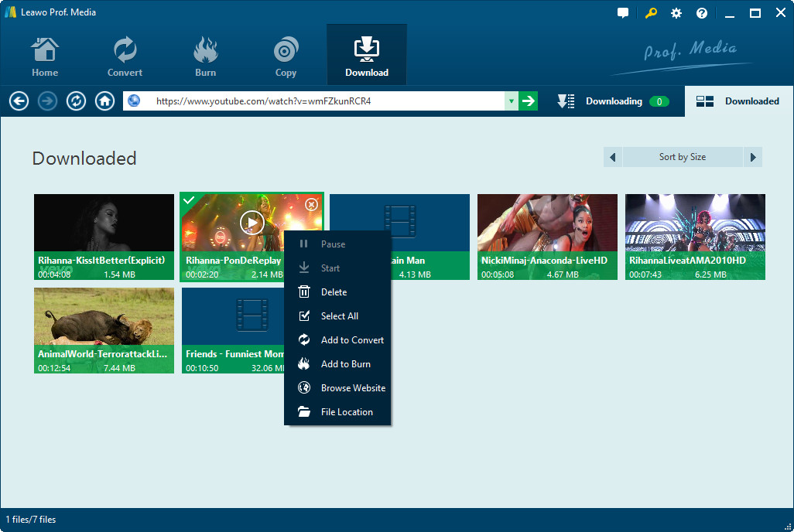Open the Home module
The width and height of the screenshot is (794, 532).
[45, 56]
